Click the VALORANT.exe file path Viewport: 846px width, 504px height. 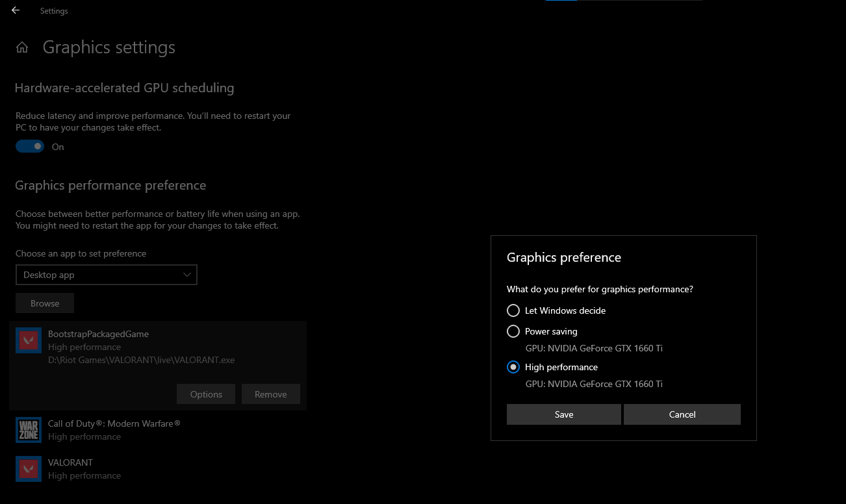[142, 360]
